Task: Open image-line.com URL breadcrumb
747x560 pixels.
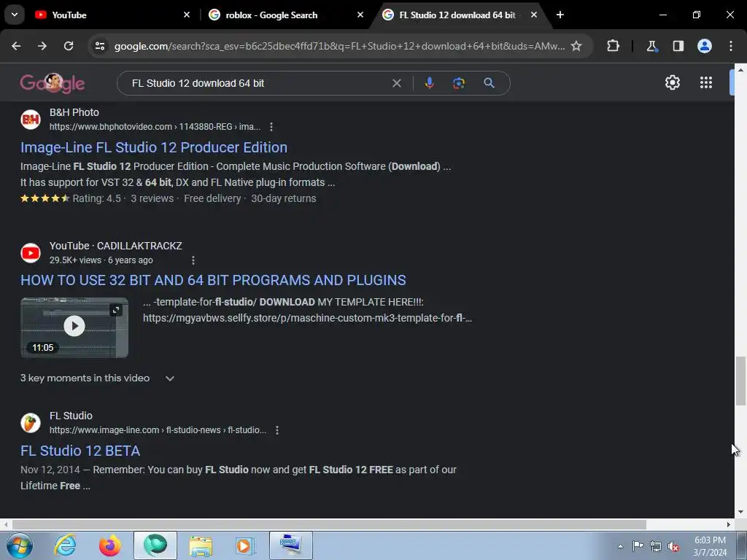Action: click(158, 430)
